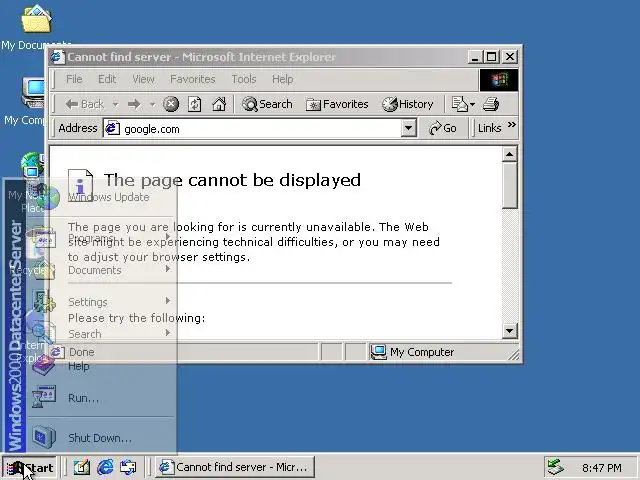
Task: Open the Mail button dropdown arrow
Action: pyautogui.click(x=473, y=104)
